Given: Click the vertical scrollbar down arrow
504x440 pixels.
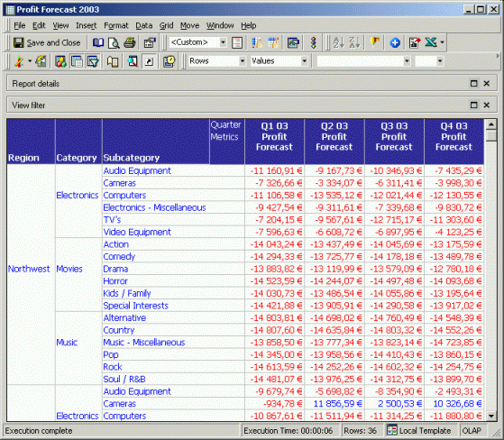Looking at the screenshot, I should [490, 416].
